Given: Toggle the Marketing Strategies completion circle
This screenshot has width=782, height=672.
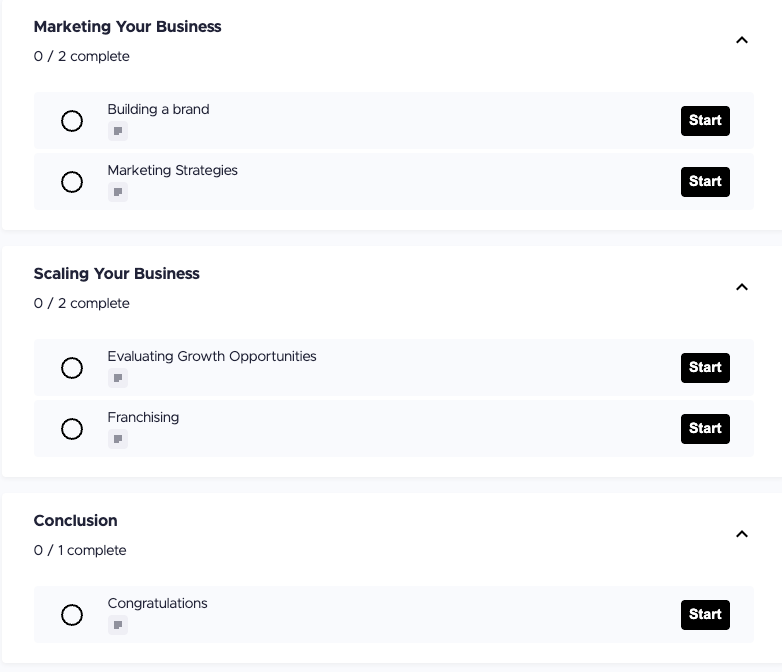Looking at the screenshot, I should (72, 182).
